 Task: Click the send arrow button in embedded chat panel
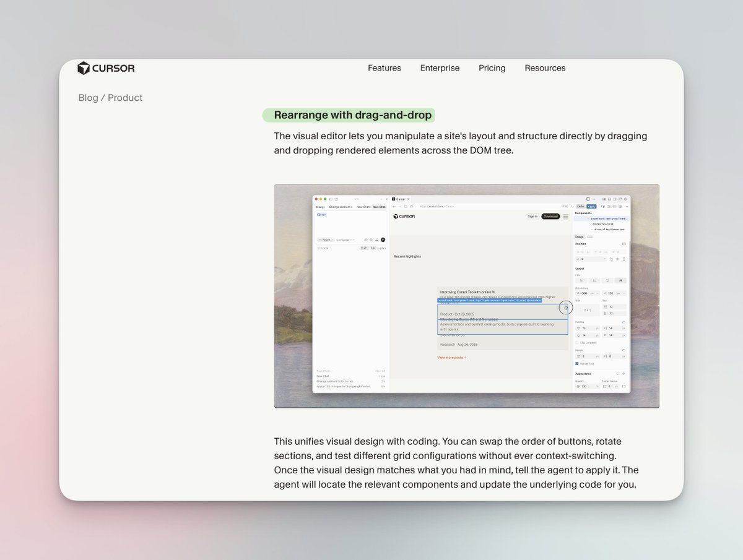point(383,239)
